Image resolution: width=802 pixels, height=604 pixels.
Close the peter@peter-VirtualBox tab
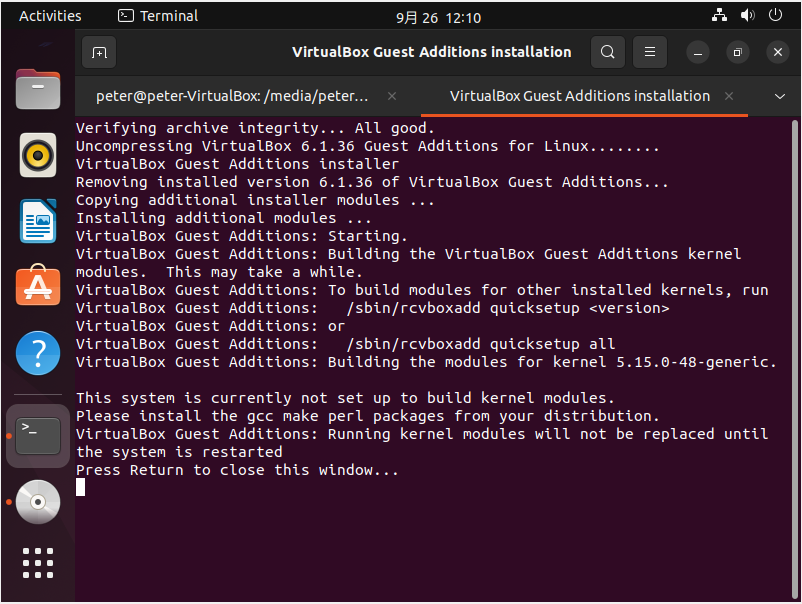[392, 96]
